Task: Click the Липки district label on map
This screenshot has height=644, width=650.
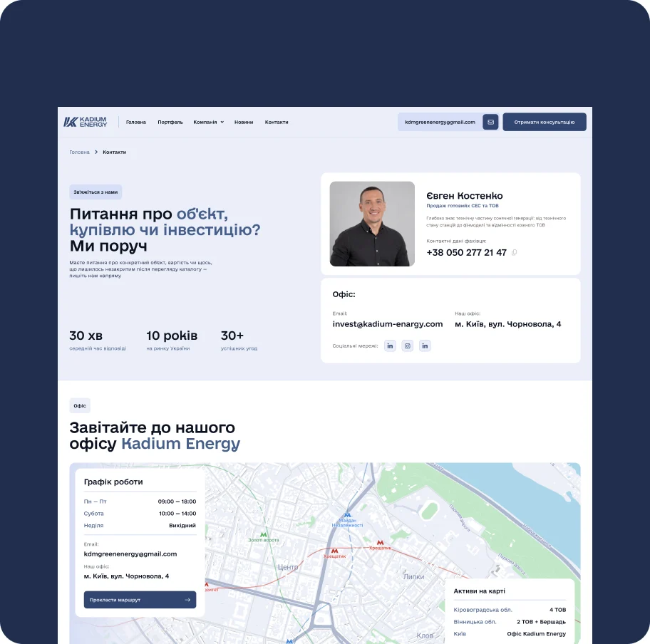Action: tap(413, 576)
